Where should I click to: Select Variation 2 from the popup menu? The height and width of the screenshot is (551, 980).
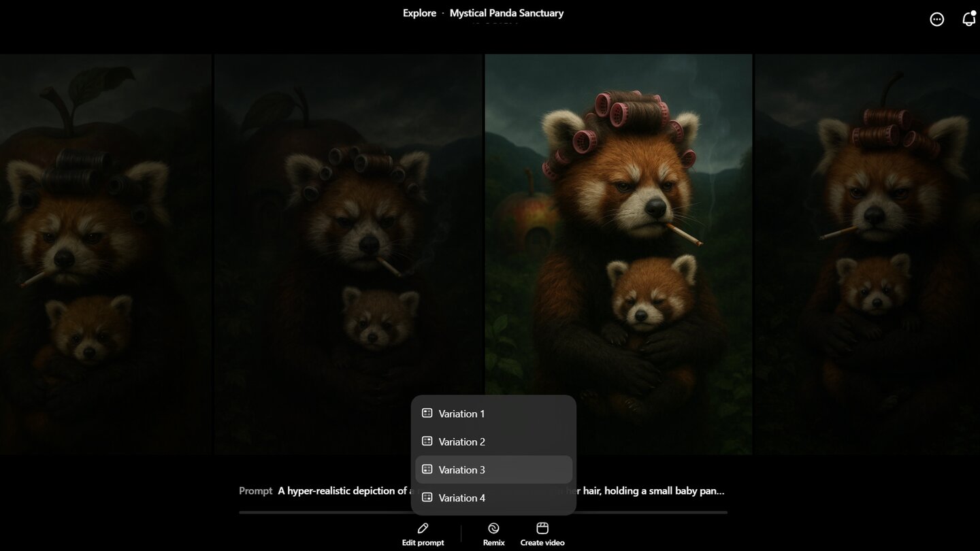493,441
